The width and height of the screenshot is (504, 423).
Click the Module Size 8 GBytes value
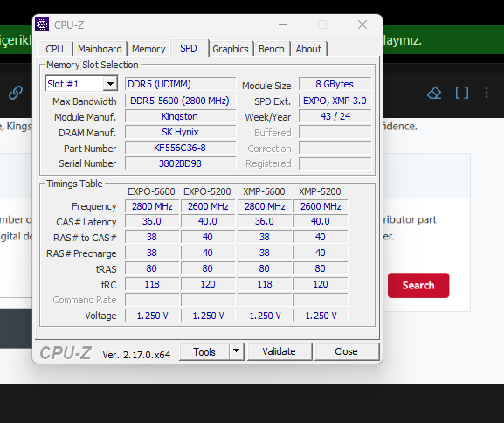pos(335,84)
